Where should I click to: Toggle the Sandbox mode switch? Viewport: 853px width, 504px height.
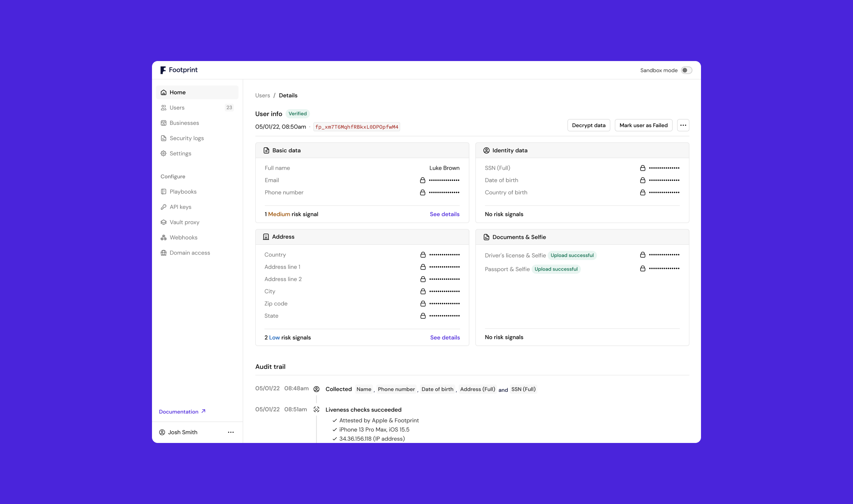[686, 70]
